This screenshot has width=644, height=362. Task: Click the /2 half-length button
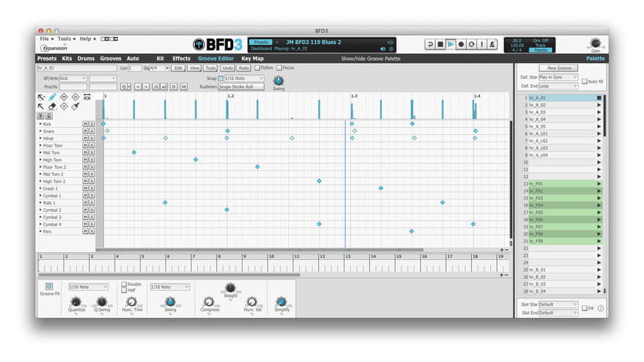click(156, 87)
